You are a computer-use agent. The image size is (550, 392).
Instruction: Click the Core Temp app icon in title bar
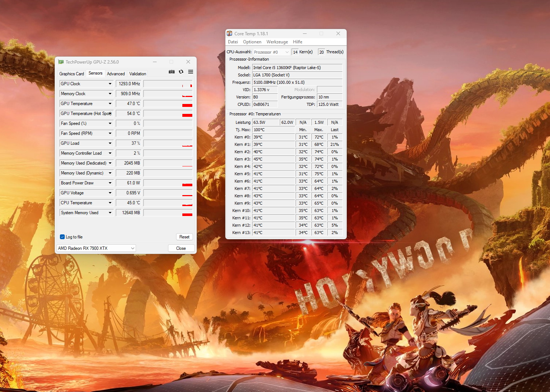pyautogui.click(x=229, y=33)
